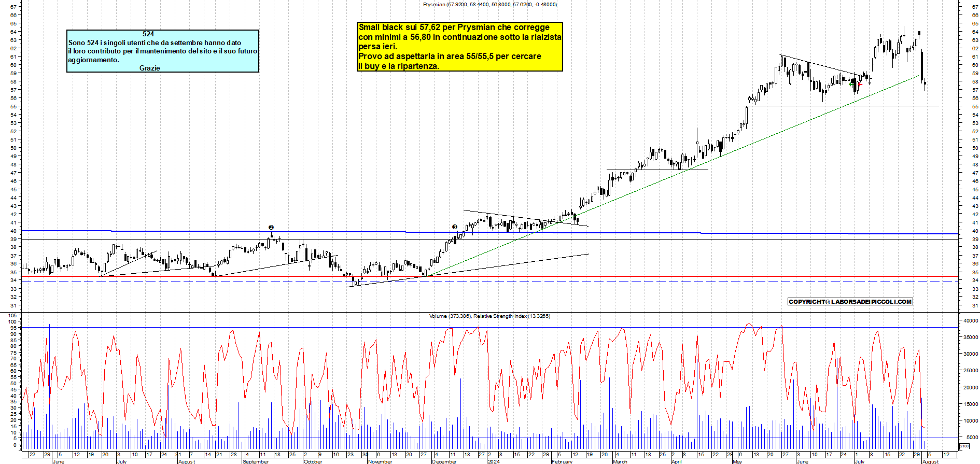
Task: Click the September month label
Action: (256, 461)
